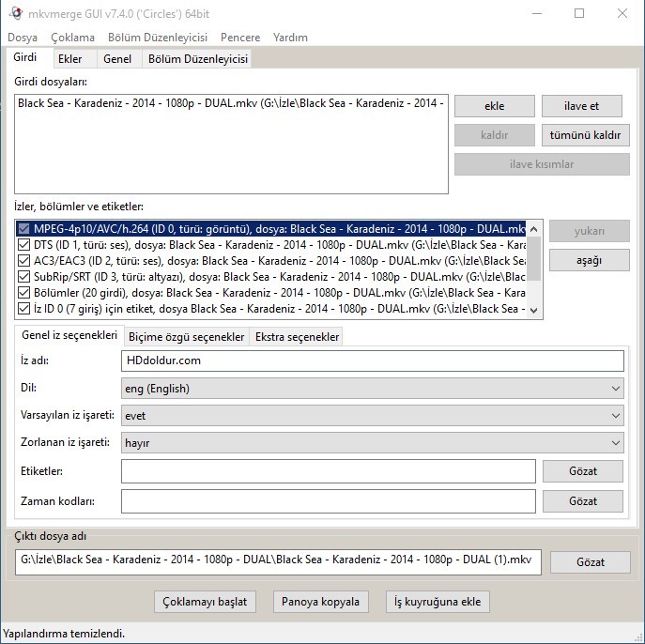Uncheck the Bölümler (20 girdi) checkbox
The image size is (645, 644).
point(24,293)
